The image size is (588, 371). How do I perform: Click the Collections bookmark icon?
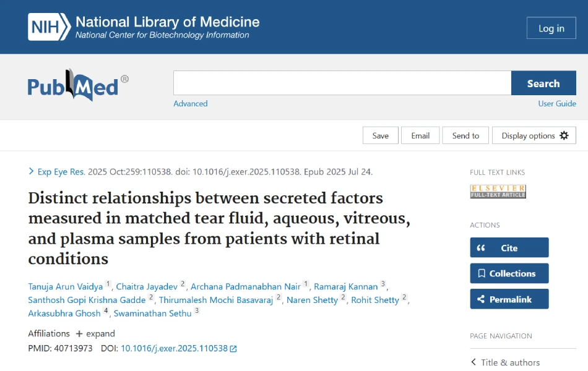481,273
